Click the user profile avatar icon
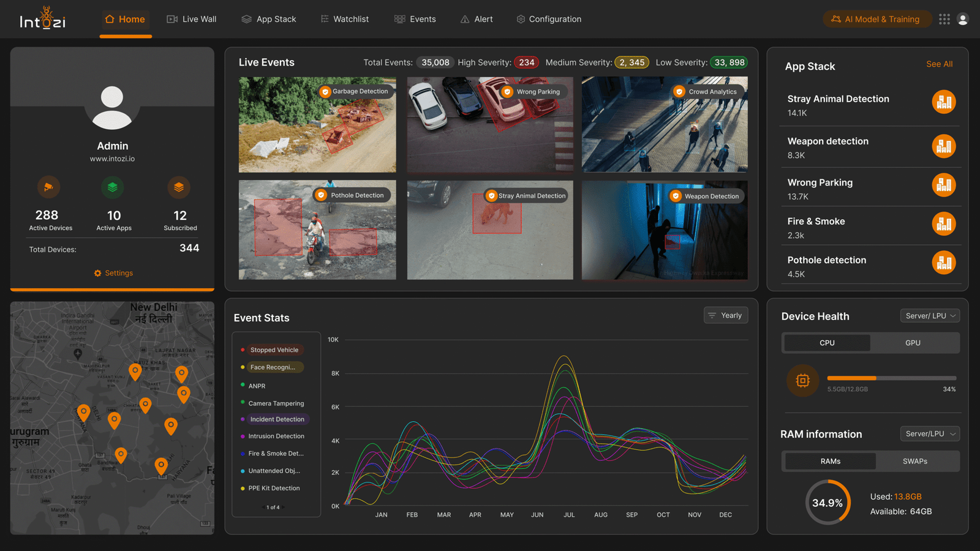Screen dimensions: 980x551 963,19
